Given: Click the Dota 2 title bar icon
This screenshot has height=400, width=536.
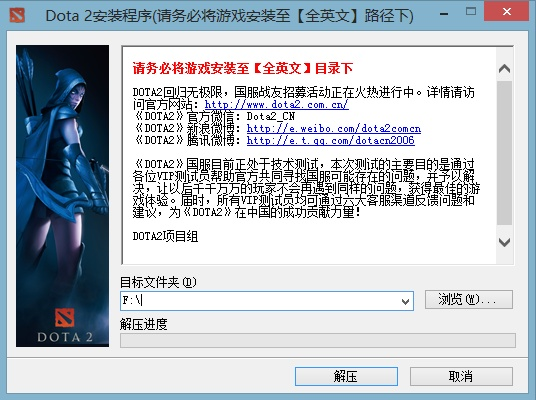Looking at the screenshot, I should (x=17, y=15).
